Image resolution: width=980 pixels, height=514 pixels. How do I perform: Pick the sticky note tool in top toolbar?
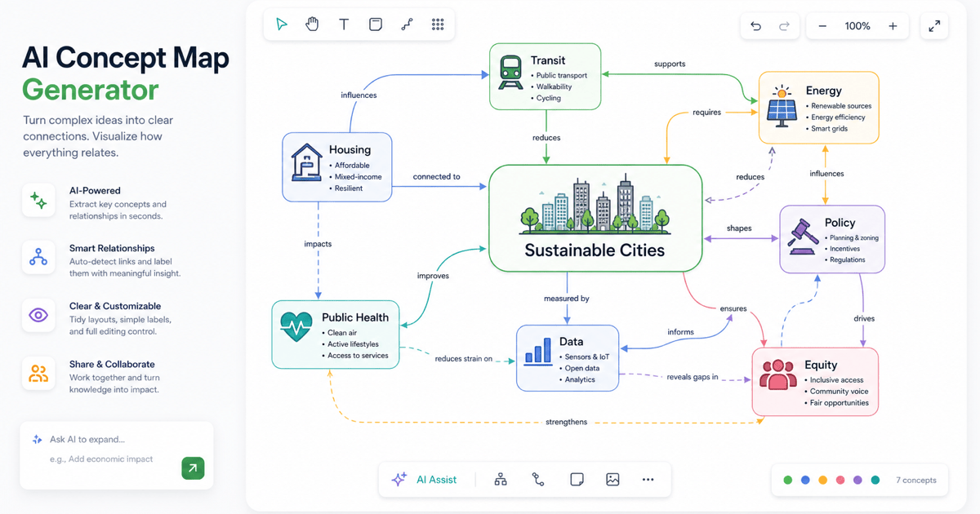click(x=376, y=24)
